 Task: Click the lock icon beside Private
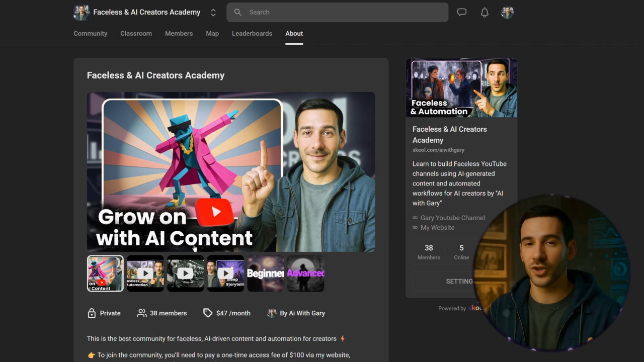(x=92, y=313)
